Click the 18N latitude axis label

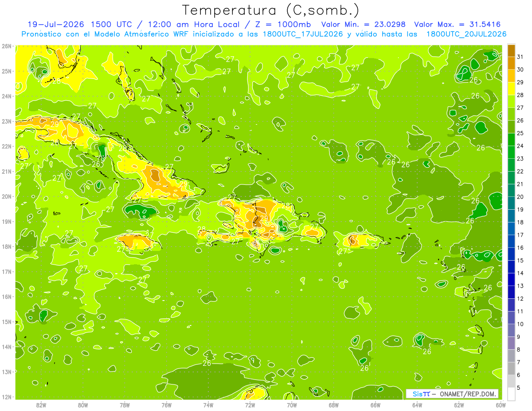tap(6, 247)
